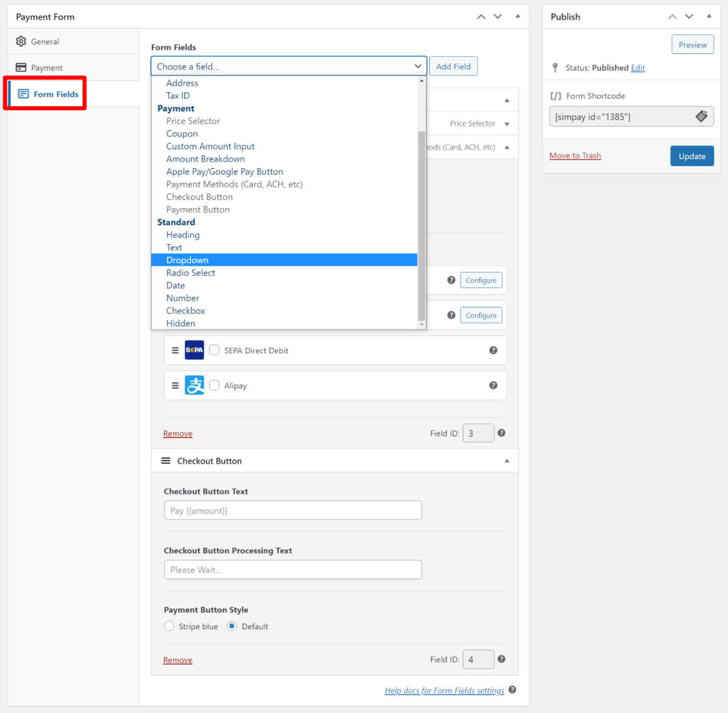The width and height of the screenshot is (728, 713).
Task: Choose Tax ID option
Action: pos(178,95)
